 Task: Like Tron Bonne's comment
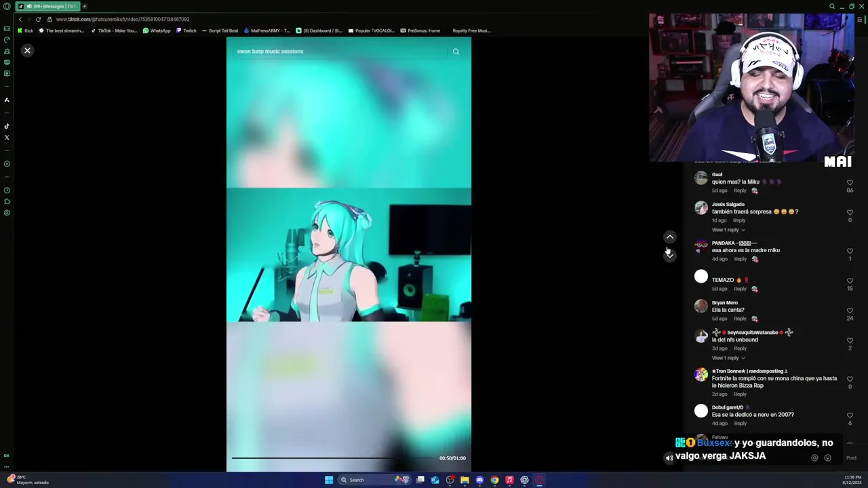(x=850, y=380)
